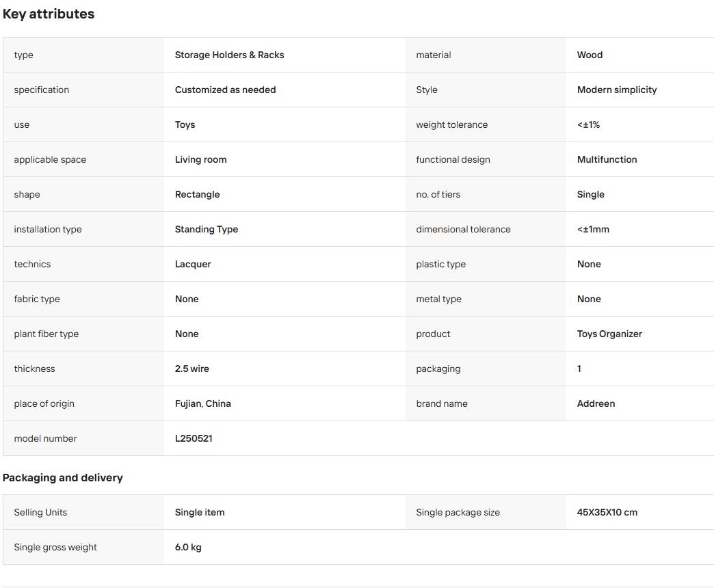Viewport: 714px width, 588px height.
Task: Select the Rectangle shape value
Action: pyautogui.click(x=197, y=195)
